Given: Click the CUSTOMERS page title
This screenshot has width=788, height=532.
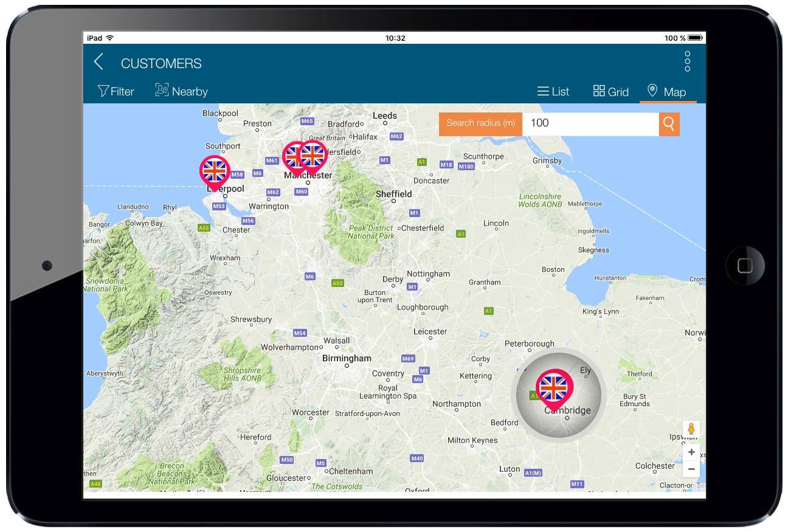Looking at the screenshot, I should coord(161,63).
